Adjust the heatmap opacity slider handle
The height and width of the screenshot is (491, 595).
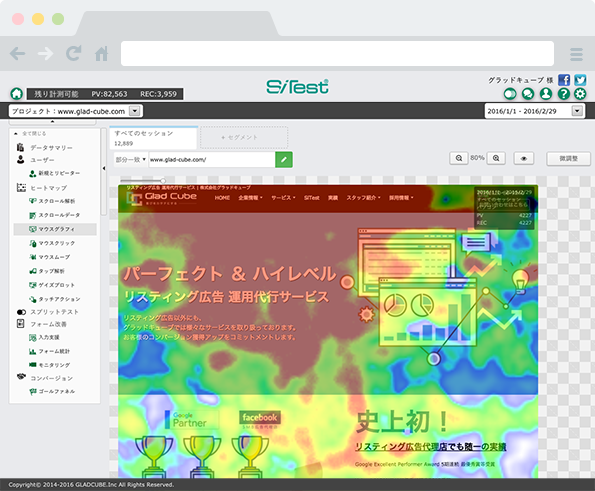163,181
